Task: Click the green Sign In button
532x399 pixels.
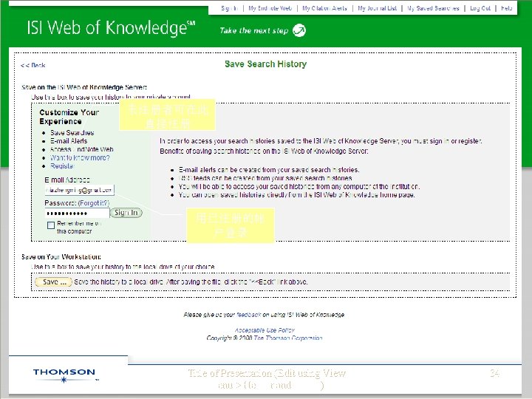Action: (126, 213)
